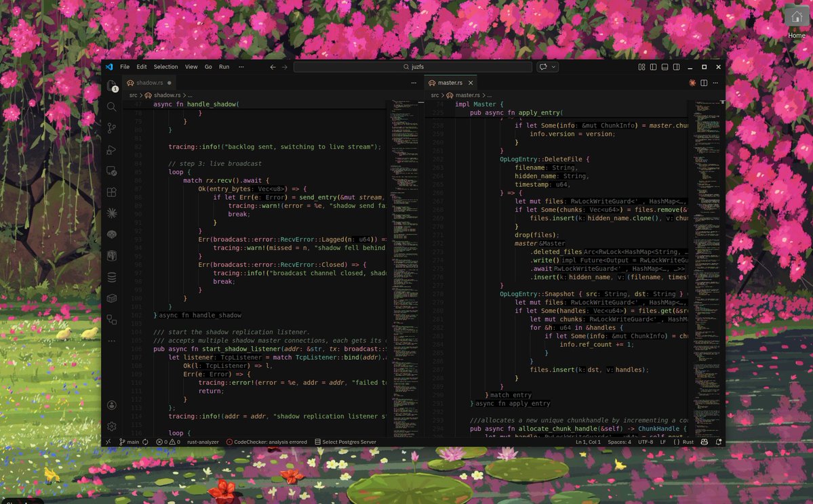Click src breadcrumb in the shadow.rs editor
Image resolution: width=813 pixels, height=504 pixels.
[134, 96]
